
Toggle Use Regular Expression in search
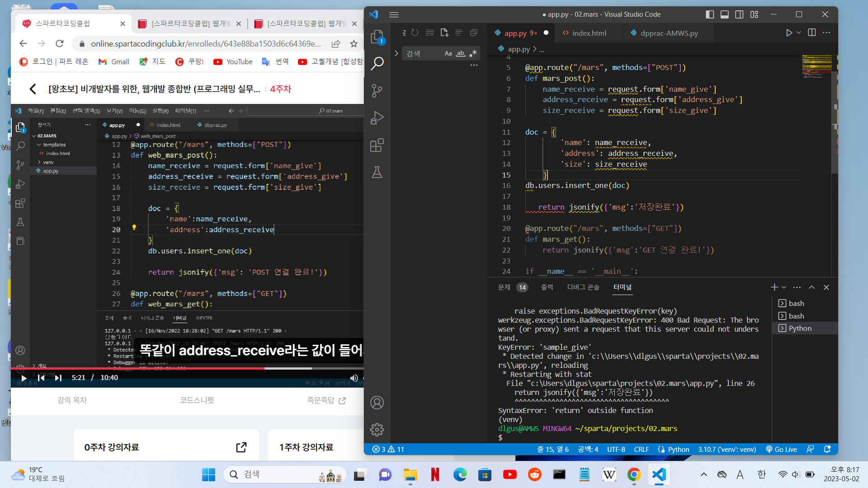473,53
